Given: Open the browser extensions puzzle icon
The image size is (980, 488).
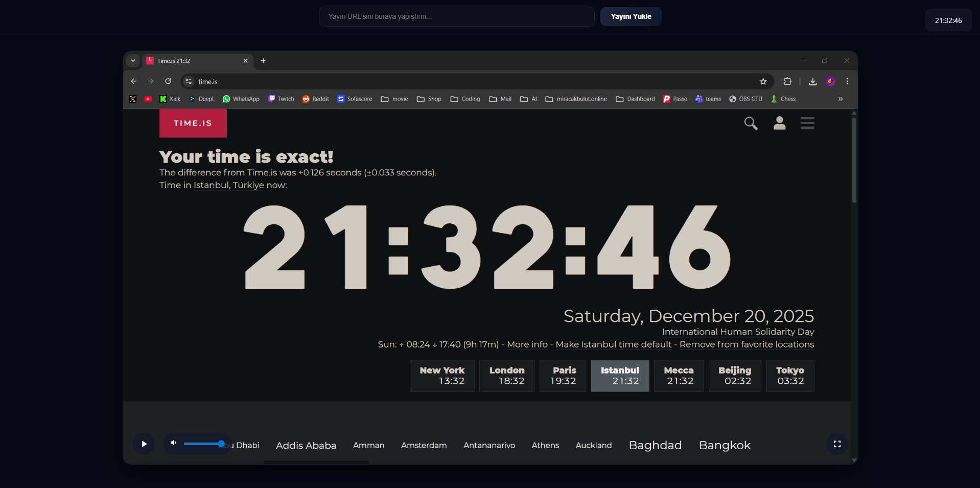Looking at the screenshot, I should coord(787,81).
